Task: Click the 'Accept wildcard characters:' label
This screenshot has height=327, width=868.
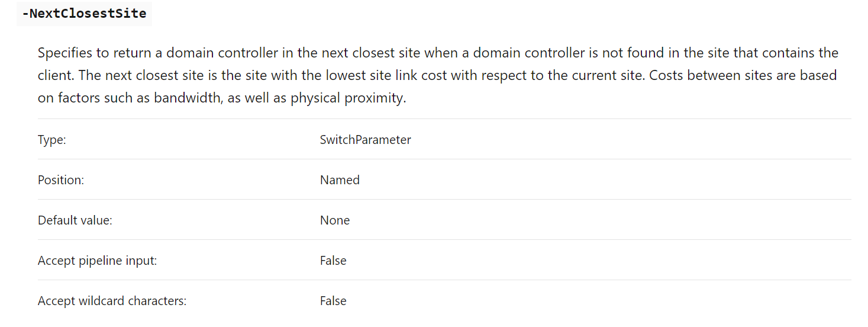Action: pyautogui.click(x=112, y=301)
